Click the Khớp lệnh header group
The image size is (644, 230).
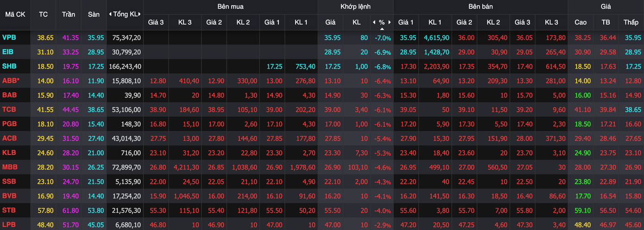355,6
